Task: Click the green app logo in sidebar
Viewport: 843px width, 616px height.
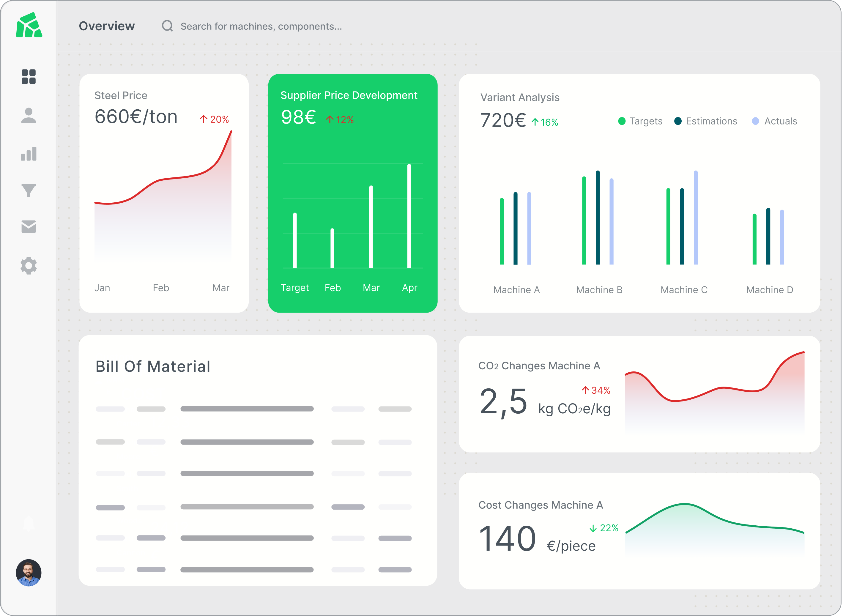Action: pyautogui.click(x=29, y=25)
